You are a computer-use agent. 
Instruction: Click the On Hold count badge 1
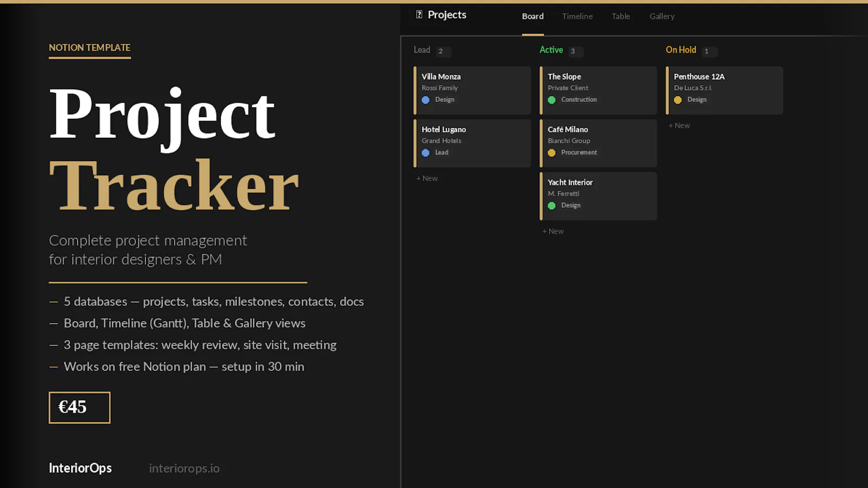pos(709,52)
